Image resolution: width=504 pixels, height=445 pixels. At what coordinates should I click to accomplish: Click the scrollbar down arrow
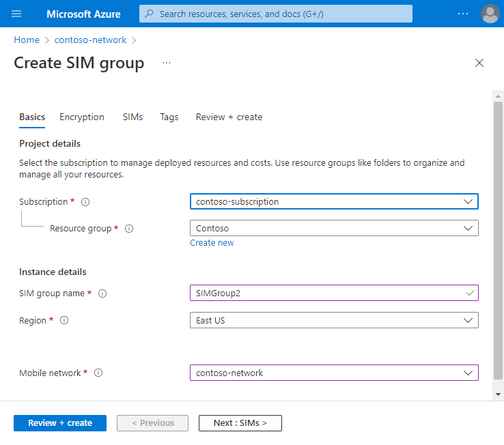(x=498, y=394)
